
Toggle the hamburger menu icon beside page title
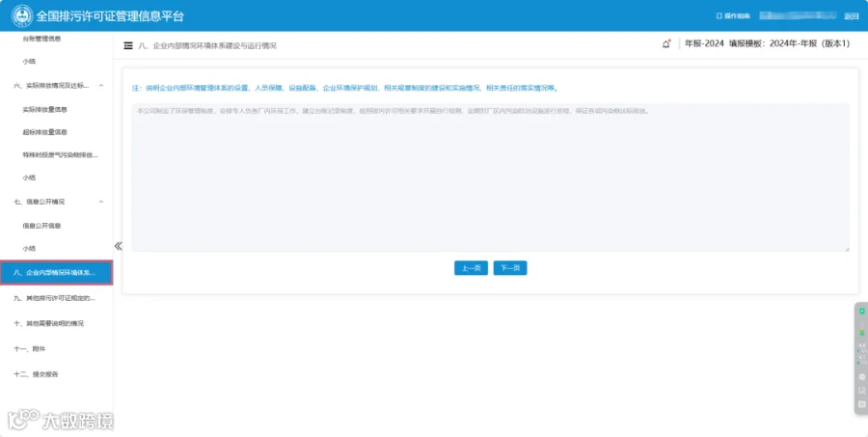pyautogui.click(x=128, y=45)
